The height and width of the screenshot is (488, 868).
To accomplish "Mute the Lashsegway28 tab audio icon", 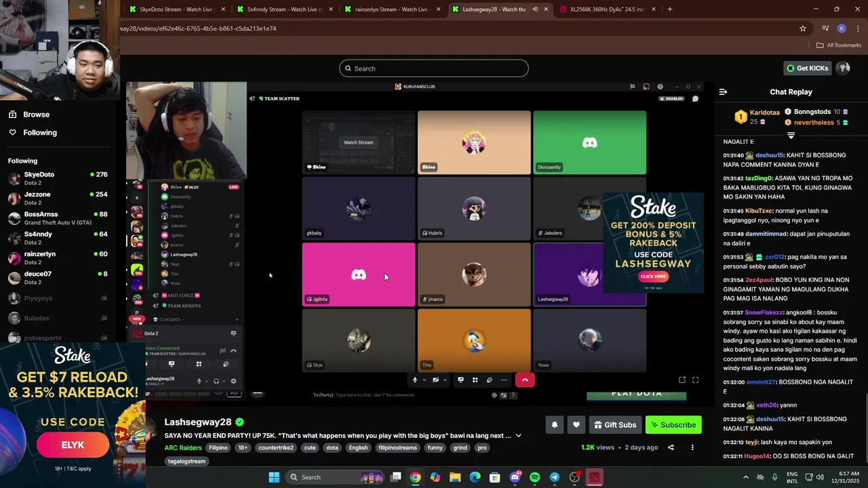I will click(535, 9).
